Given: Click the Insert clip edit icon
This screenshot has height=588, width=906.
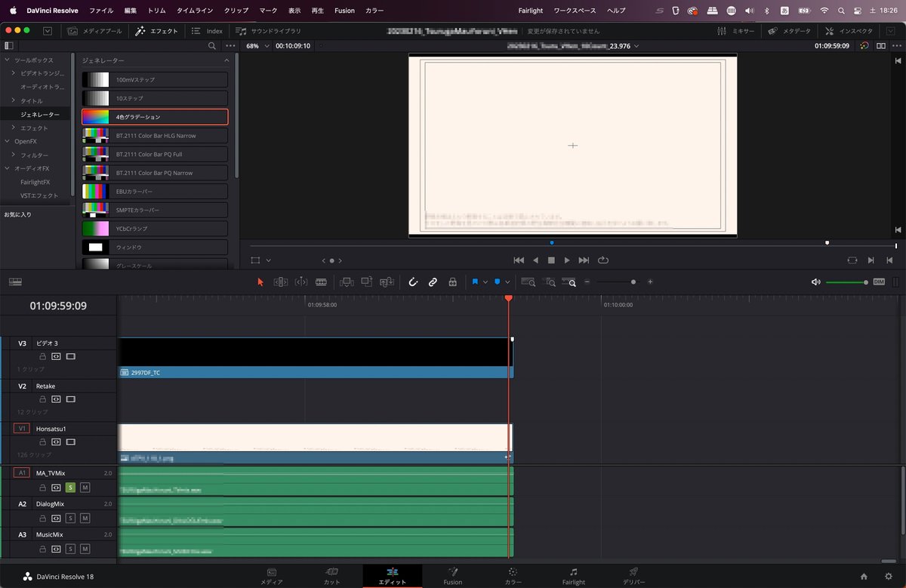Looking at the screenshot, I should click(x=347, y=282).
